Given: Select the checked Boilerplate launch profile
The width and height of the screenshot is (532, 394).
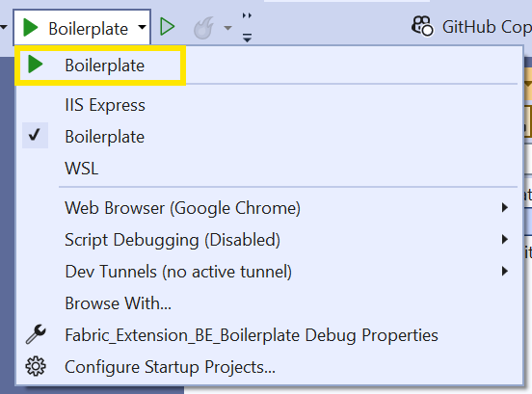Looking at the screenshot, I should (x=104, y=137).
